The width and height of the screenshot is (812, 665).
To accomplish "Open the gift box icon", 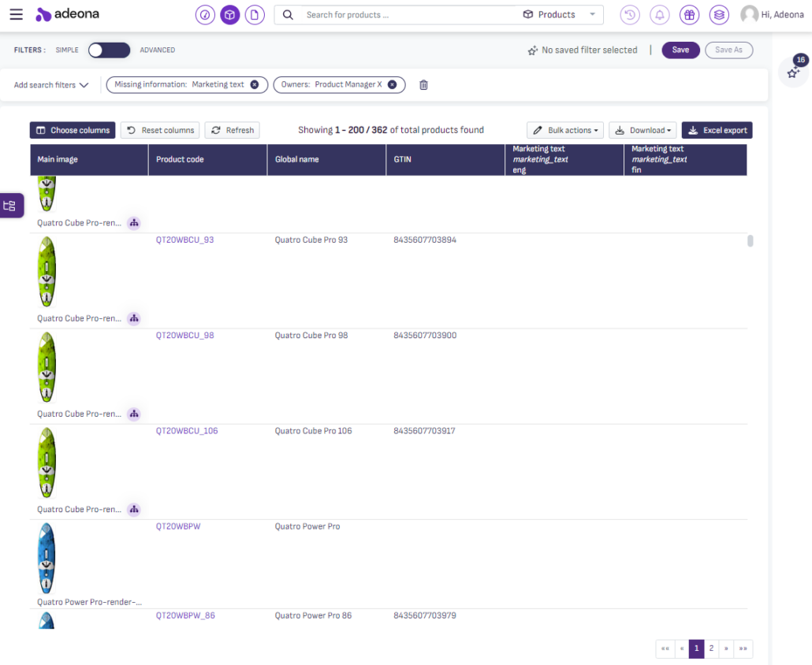I will [x=689, y=15].
